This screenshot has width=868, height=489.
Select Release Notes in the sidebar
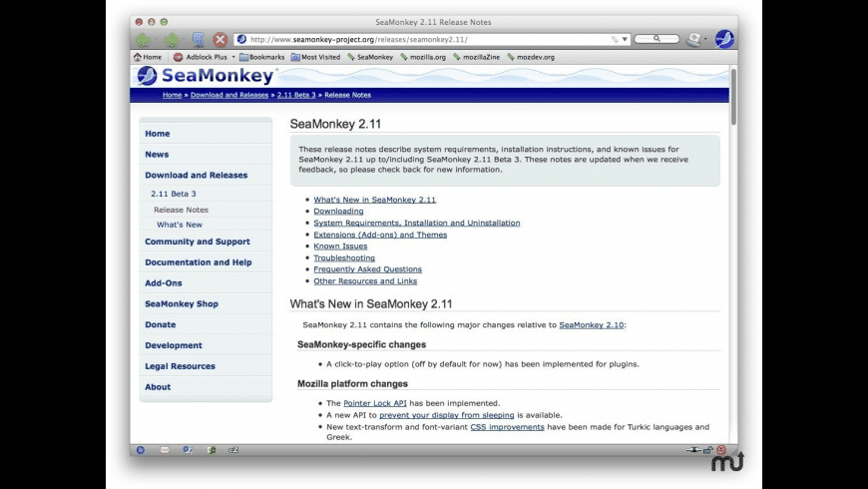[x=181, y=210]
